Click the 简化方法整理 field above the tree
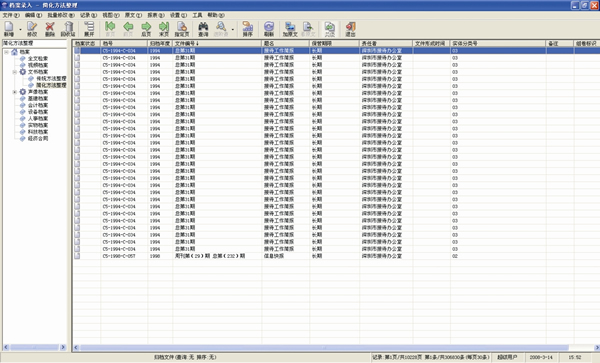The image size is (600, 363). pyautogui.click(x=34, y=44)
